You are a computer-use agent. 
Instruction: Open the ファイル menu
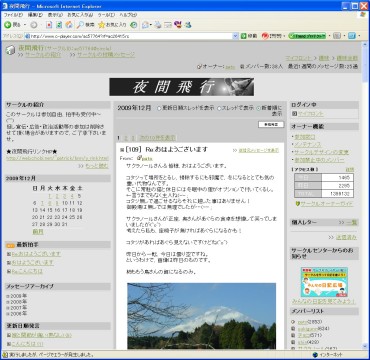tap(13, 15)
